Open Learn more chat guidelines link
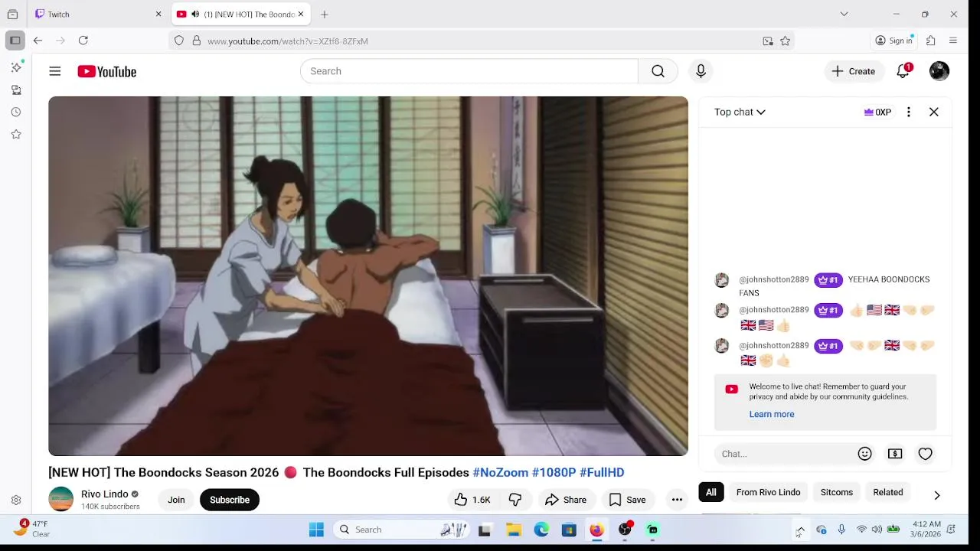The image size is (980, 551). (x=772, y=414)
